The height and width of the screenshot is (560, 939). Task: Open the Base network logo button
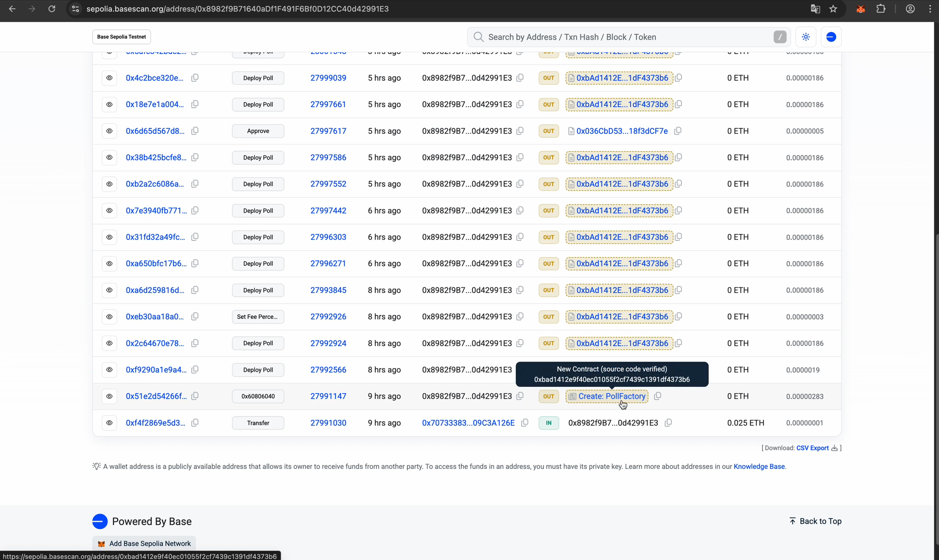pyautogui.click(x=831, y=37)
